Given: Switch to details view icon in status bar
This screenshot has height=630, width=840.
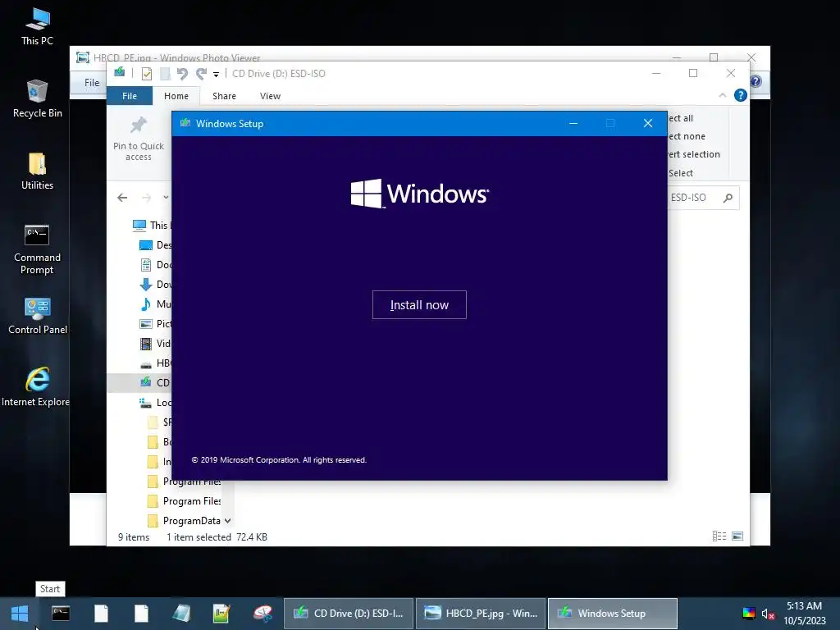Looking at the screenshot, I should click(719, 536).
